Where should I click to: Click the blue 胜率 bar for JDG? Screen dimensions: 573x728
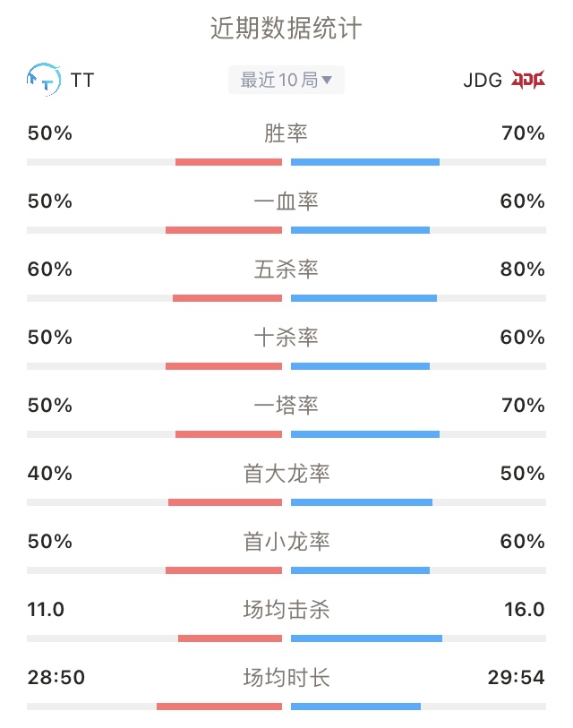coord(365,162)
